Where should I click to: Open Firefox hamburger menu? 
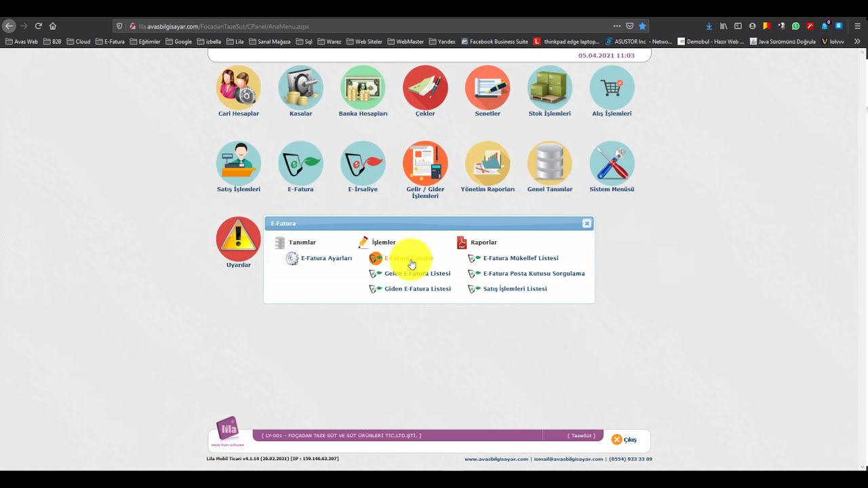857,26
